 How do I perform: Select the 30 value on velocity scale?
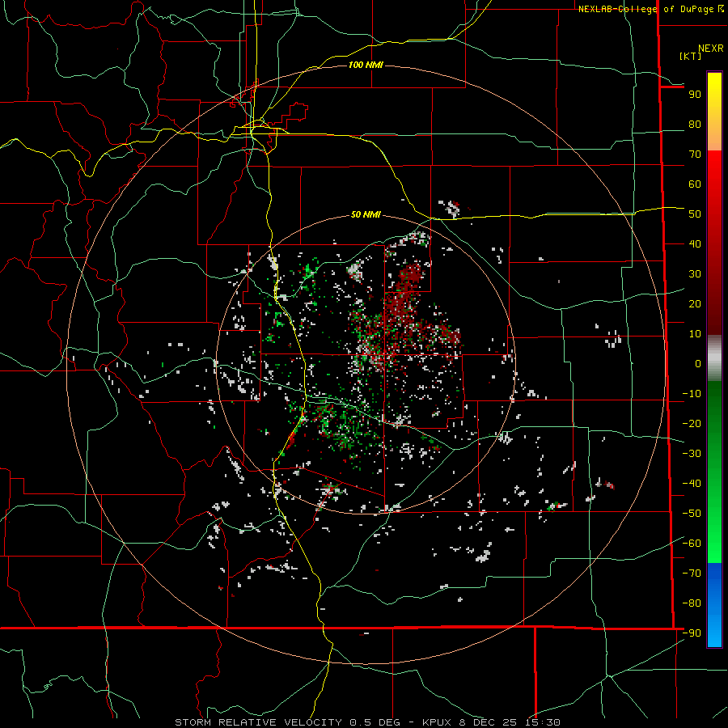point(695,274)
